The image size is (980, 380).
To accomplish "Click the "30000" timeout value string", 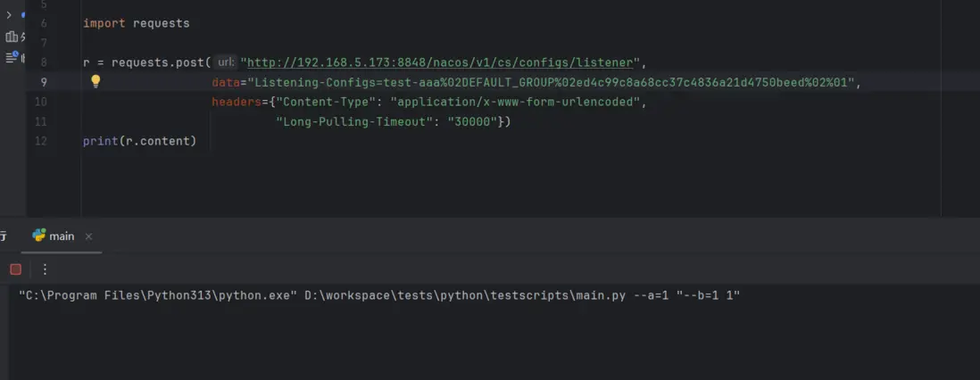I will pyautogui.click(x=470, y=121).
